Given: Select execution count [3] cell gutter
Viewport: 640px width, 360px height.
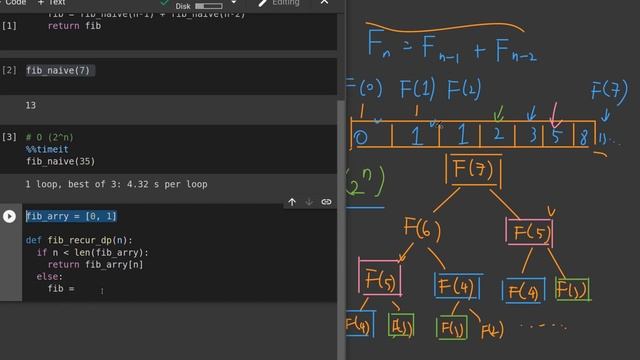Looking at the screenshot, I should (x=9, y=137).
